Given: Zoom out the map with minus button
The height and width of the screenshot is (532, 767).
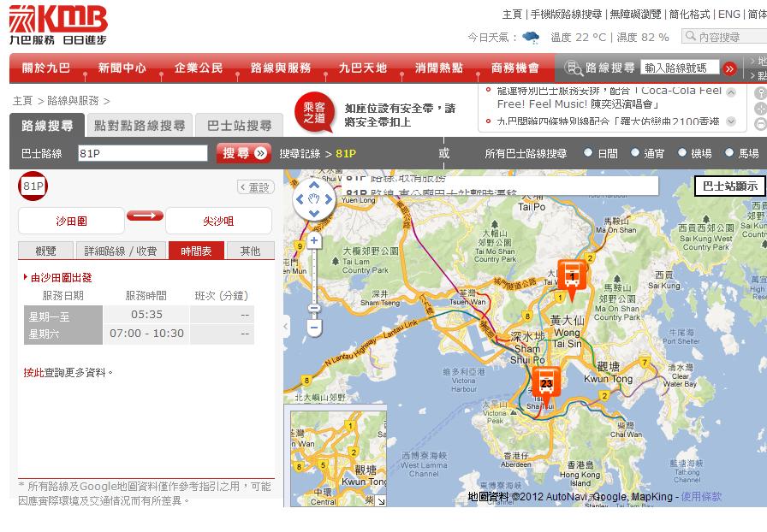Looking at the screenshot, I should click(314, 328).
